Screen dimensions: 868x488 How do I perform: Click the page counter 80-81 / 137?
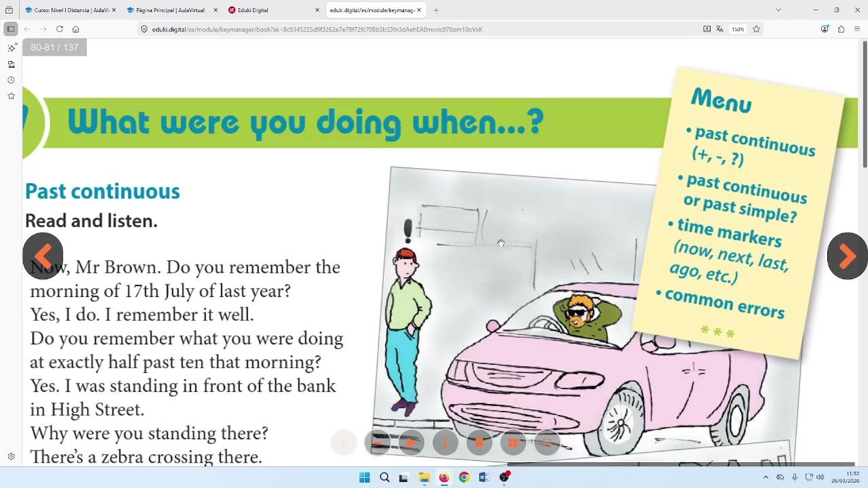pos(54,47)
